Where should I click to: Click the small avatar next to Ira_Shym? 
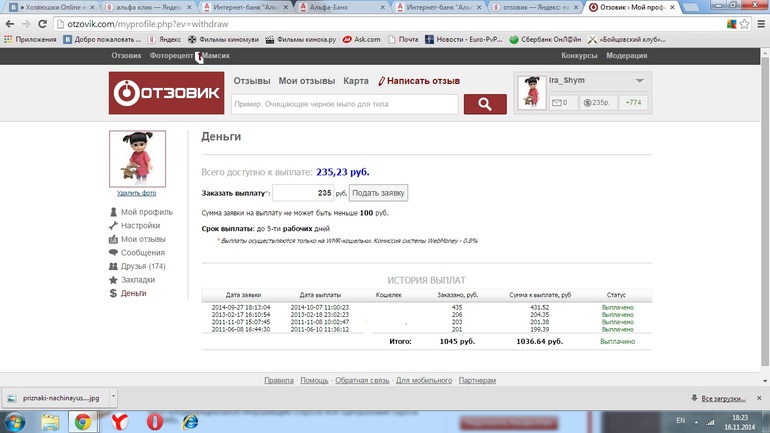[532, 92]
